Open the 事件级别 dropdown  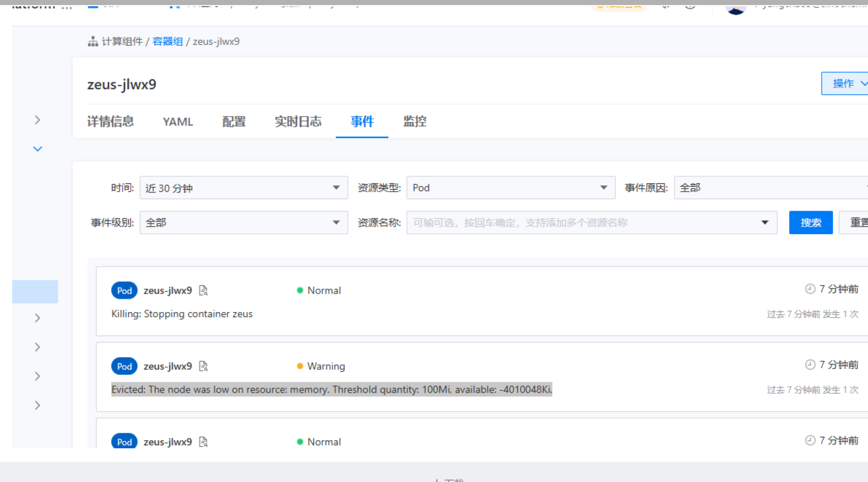[x=243, y=223]
